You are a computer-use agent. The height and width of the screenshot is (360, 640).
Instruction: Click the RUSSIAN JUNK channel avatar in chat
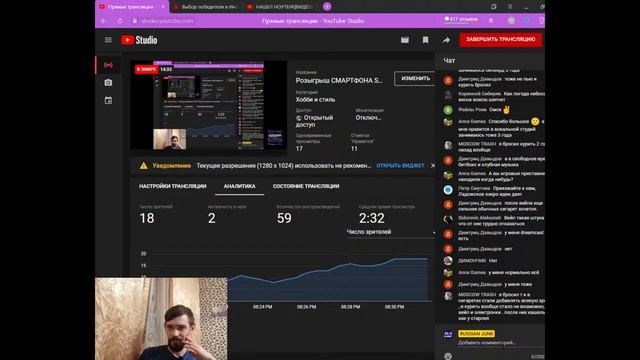click(x=448, y=334)
